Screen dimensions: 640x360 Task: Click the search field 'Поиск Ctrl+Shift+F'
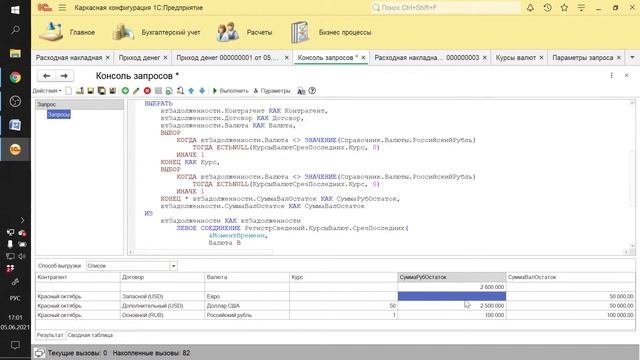pos(445,7)
